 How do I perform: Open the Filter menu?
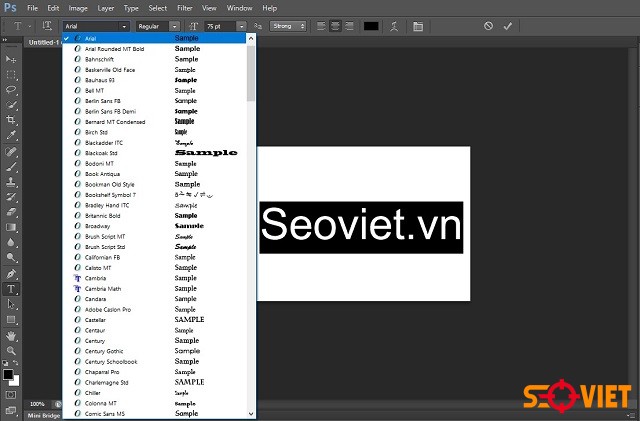coord(185,8)
